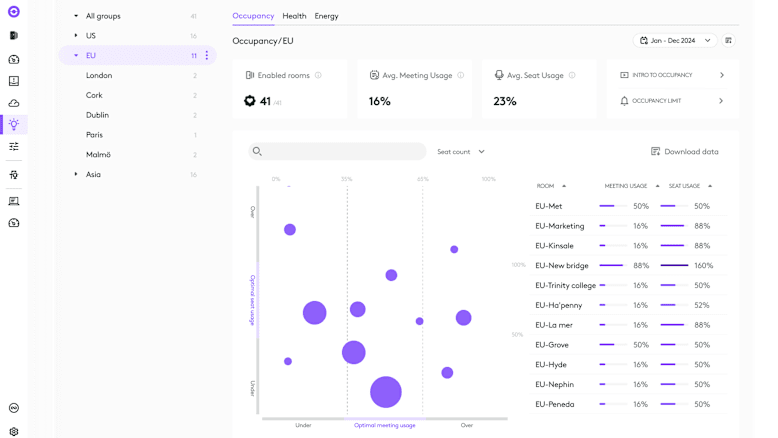This screenshot has width=778, height=438.
Task: Expand the Asia group
Action: pos(76,175)
